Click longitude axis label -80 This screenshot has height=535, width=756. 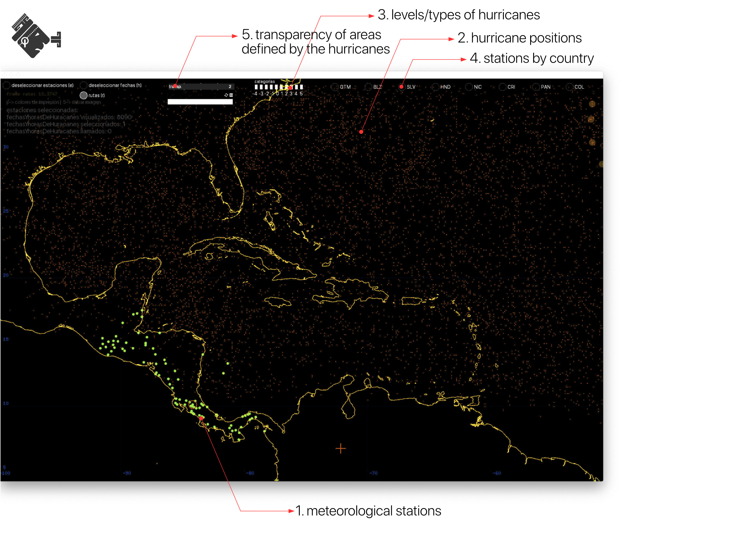coord(250,473)
